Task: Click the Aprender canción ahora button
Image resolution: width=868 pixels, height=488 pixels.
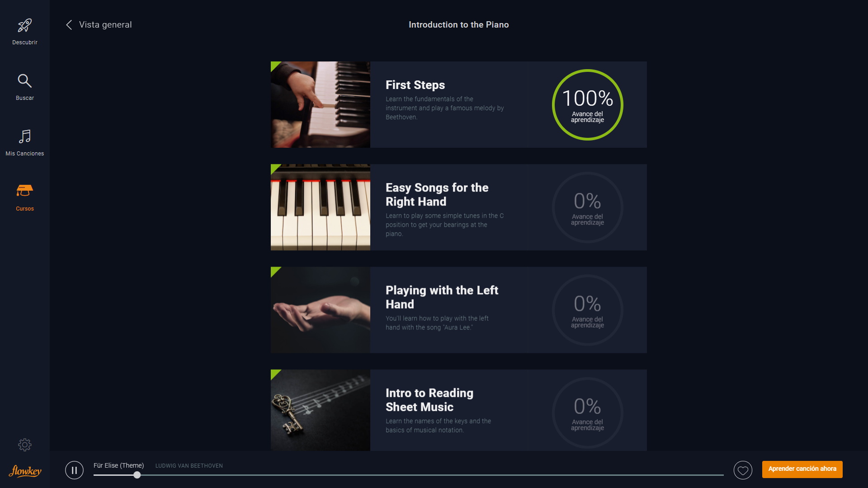Action: 802,469
